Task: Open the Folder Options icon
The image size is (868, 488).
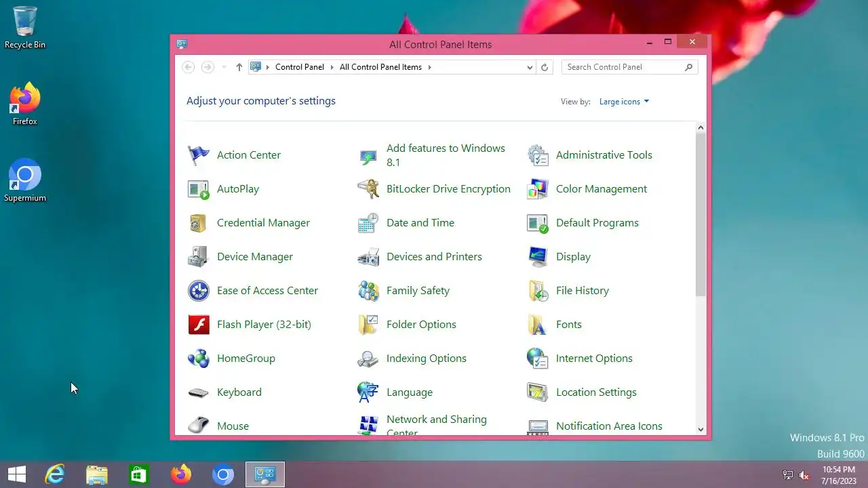Action: [x=368, y=325]
